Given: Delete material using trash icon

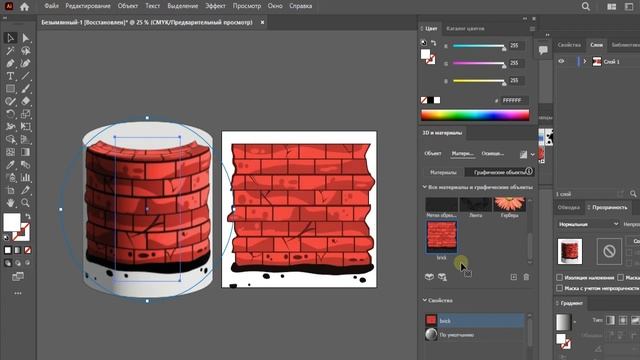Looking at the screenshot, I should [526, 277].
